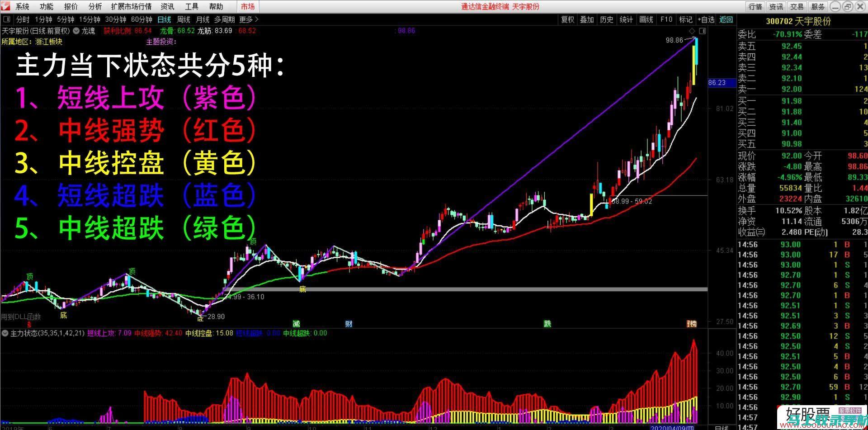Screen dimensions: 868x430
Task: Click the 复权 toolbar button
Action: (x=568, y=19)
